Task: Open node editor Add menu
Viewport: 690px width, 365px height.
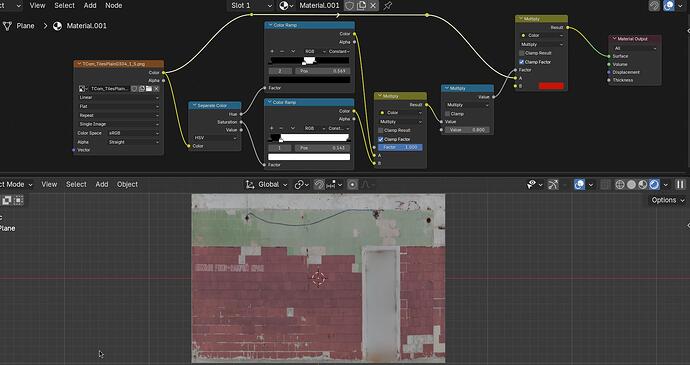Action: point(90,6)
